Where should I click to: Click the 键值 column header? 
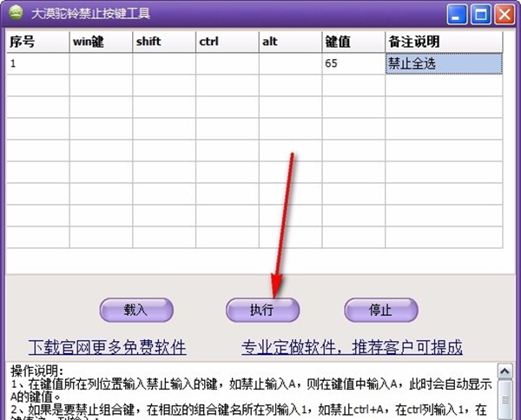pos(353,42)
